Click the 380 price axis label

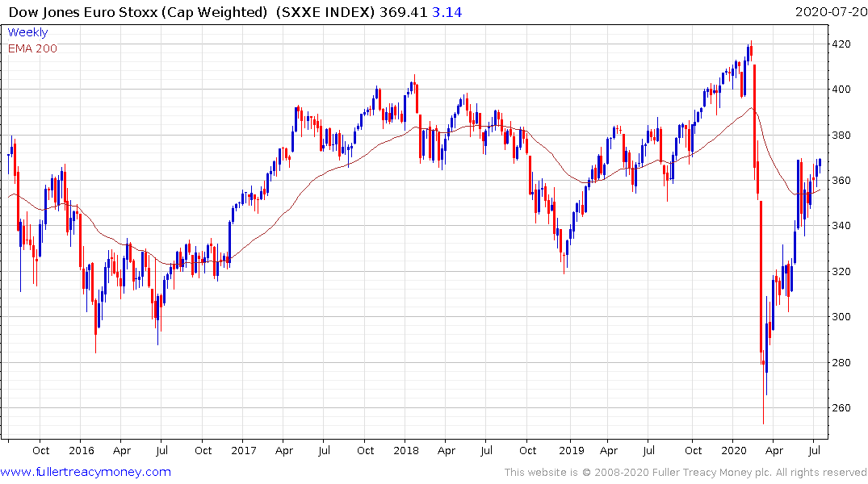841,135
